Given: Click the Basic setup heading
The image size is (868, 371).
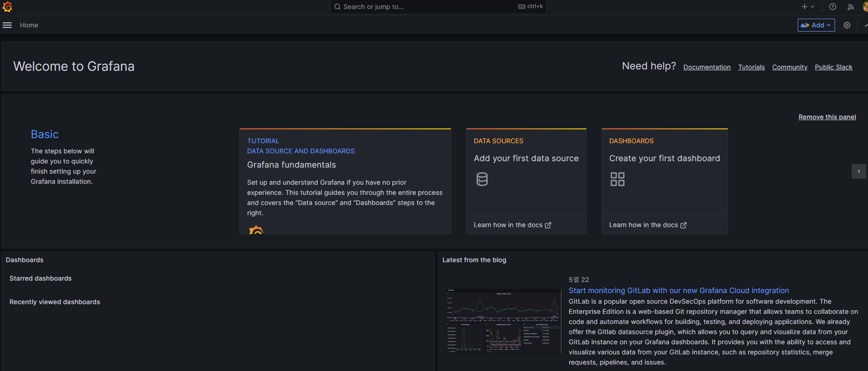Looking at the screenshot, I should click(x=45, y=134).
